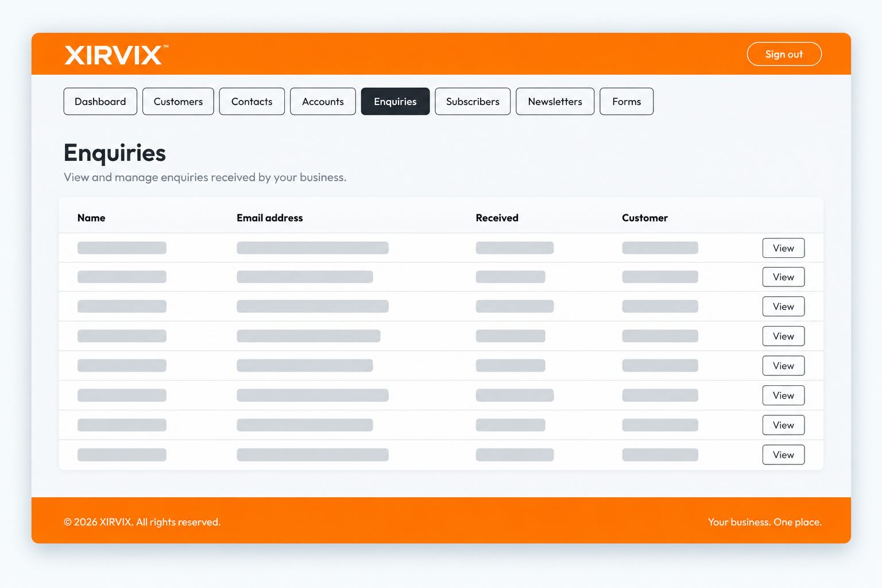Open the Accounts tab
This screenshot has height=588, width=882.
323,102
